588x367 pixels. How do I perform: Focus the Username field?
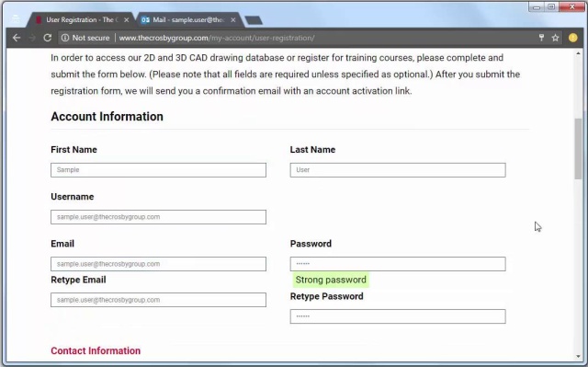159,217
